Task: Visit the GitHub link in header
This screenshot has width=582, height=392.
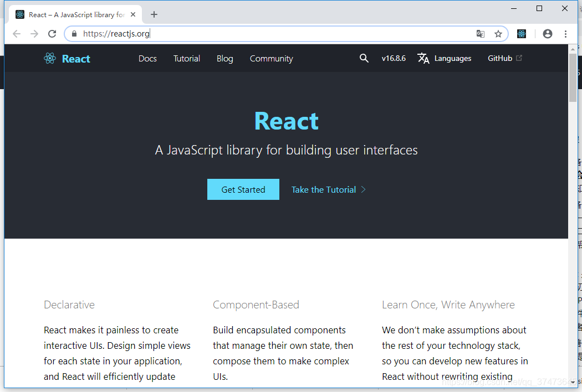Action: (499, 58)
